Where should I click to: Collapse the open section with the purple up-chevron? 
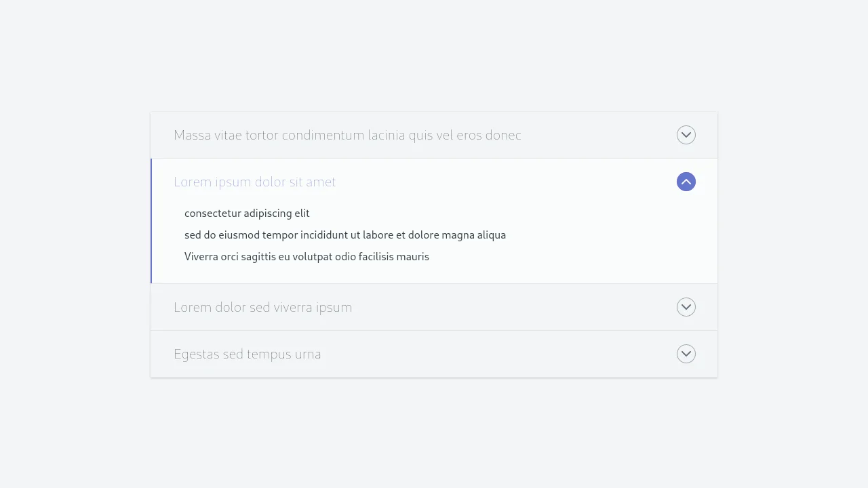coord(686,182)
